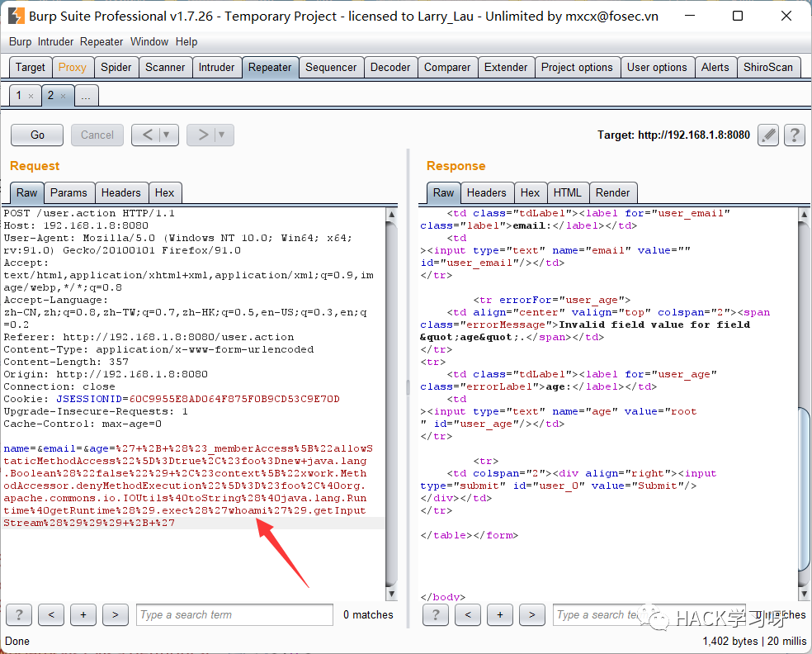Viewport: 812px width, 654px height.
Task: Close Repeater tab 1
Action: pyautogui.click(x=31, y=96)
